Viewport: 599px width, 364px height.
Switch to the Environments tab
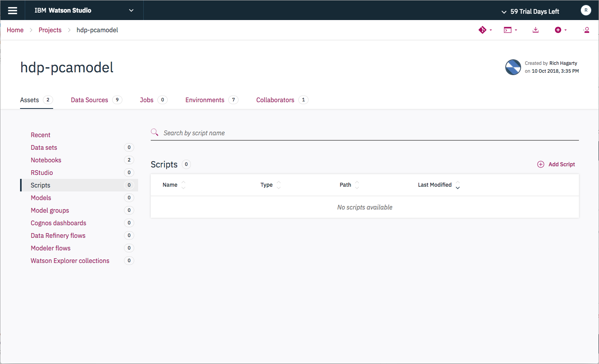[x=212, y=100]
